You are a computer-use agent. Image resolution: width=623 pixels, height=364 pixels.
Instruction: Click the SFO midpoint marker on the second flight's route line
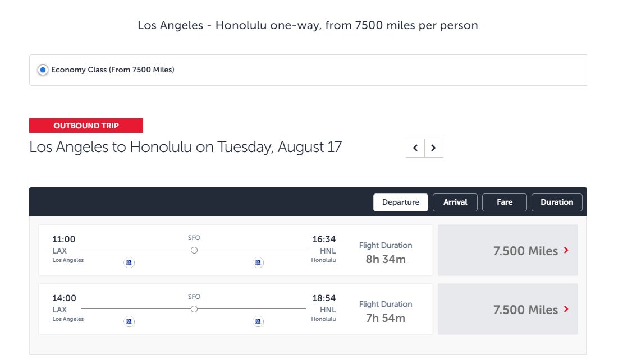coord(194,308)
